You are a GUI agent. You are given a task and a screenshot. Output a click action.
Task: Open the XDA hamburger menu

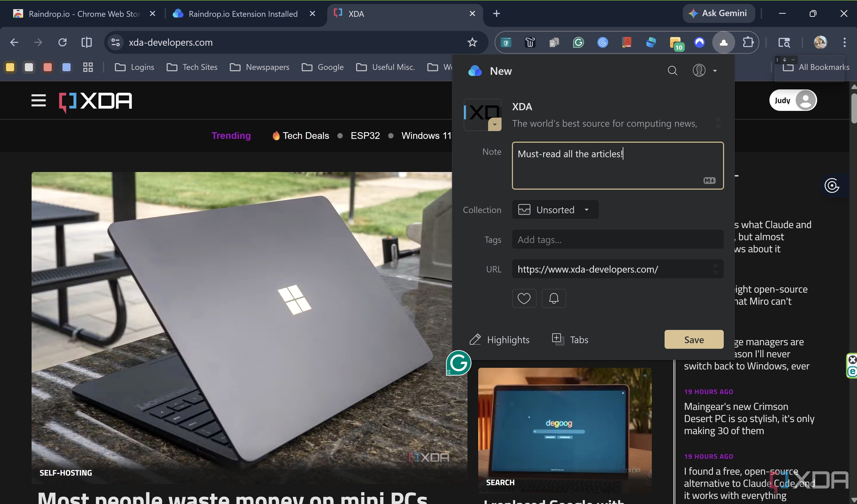pyautogui.click(x=39, y=101)
